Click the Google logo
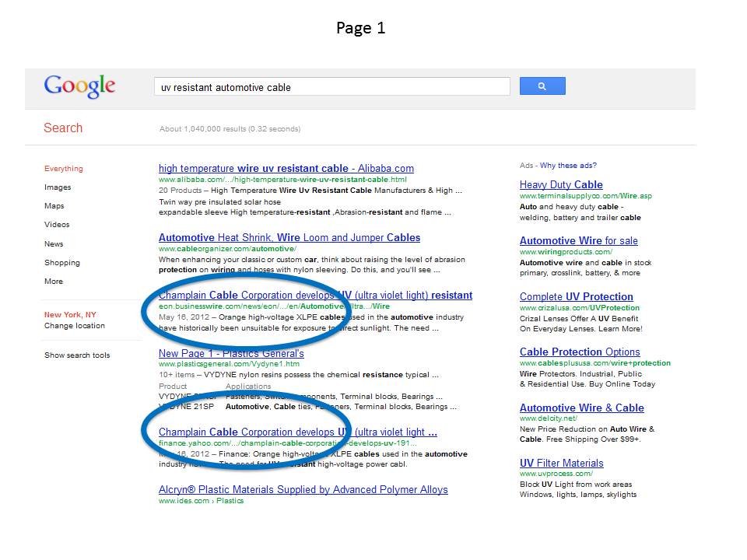 (79, 86)
